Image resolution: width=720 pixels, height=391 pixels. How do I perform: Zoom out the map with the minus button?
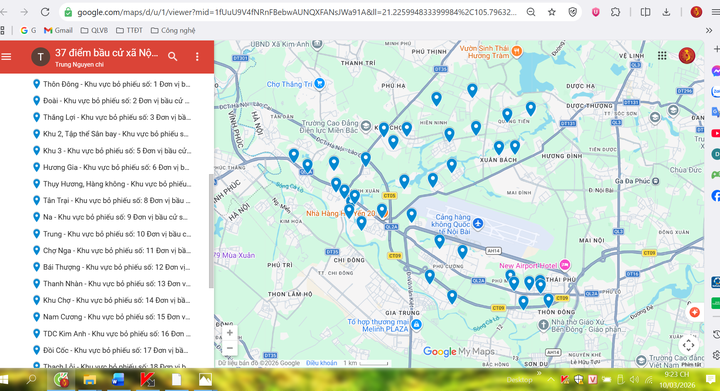click(x=230, y=348)
